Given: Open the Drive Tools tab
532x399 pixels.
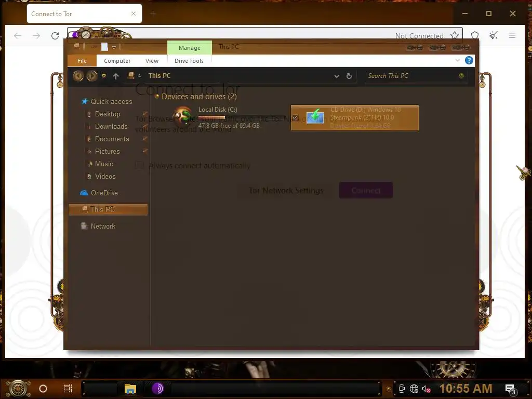Looking at the screenshot, I should tap(189, 61).
